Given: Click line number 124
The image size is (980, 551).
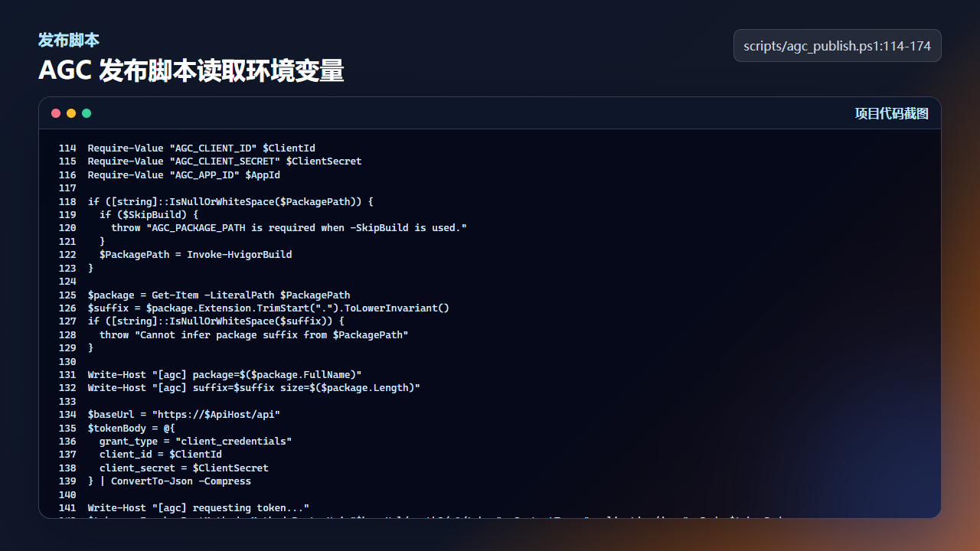Looking at the screenshot, I should (x=67, y=282).
